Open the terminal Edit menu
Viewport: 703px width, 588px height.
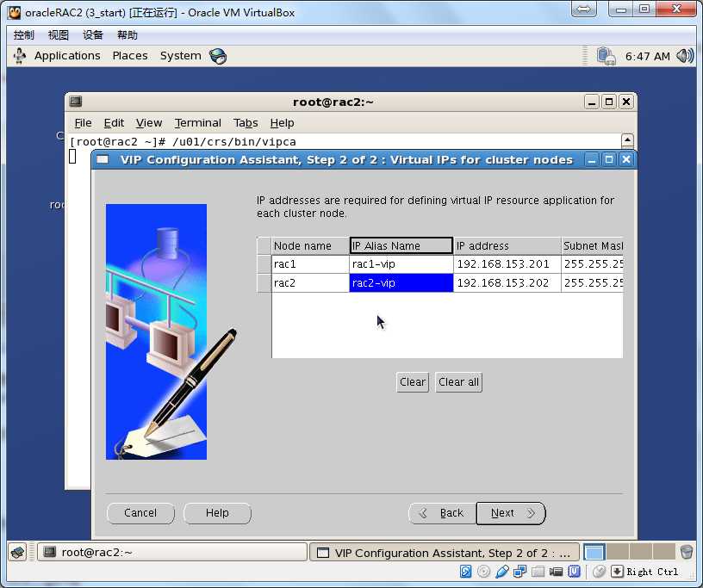114,123
